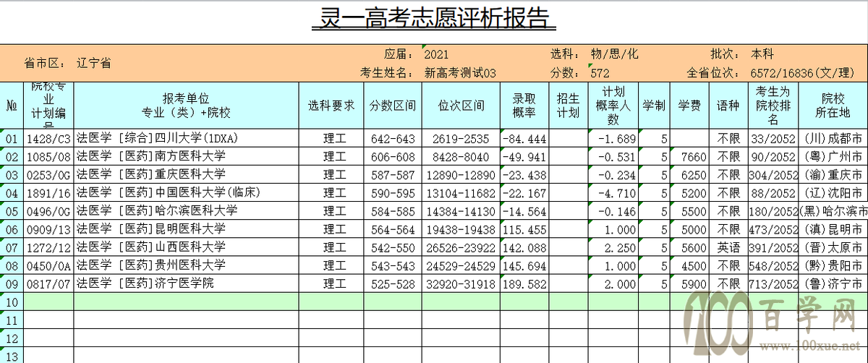The width and height of the screenshot is (868, 363).
Task: Click the 语种 column header
Action: click(728, 106)
